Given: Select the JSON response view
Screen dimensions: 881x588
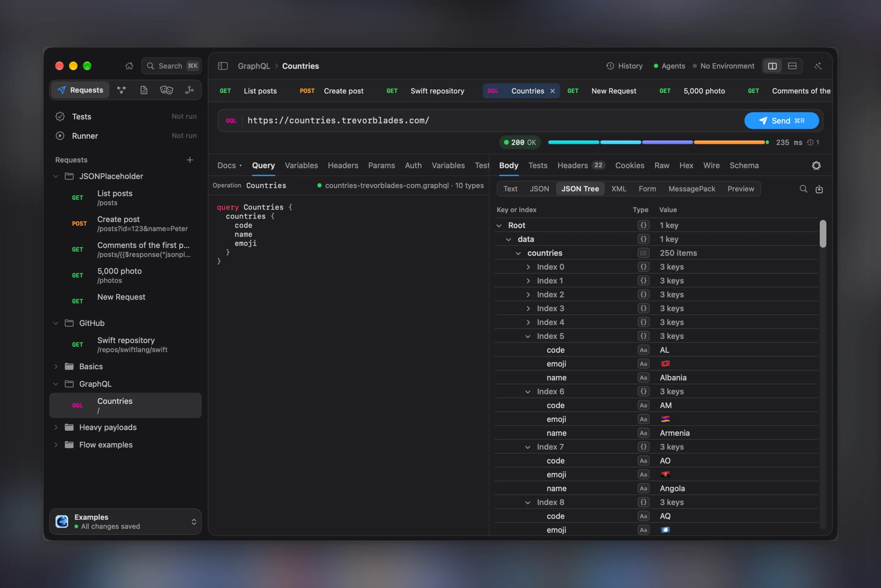Looking at the screenshot, I should tap(539, 189).
